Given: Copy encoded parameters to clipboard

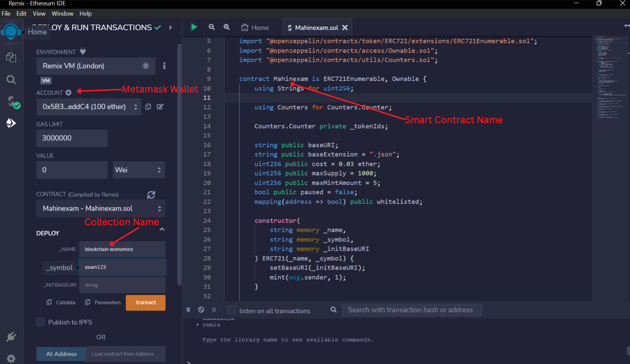Looking at the screenshot, I should (x=88, y=302).
